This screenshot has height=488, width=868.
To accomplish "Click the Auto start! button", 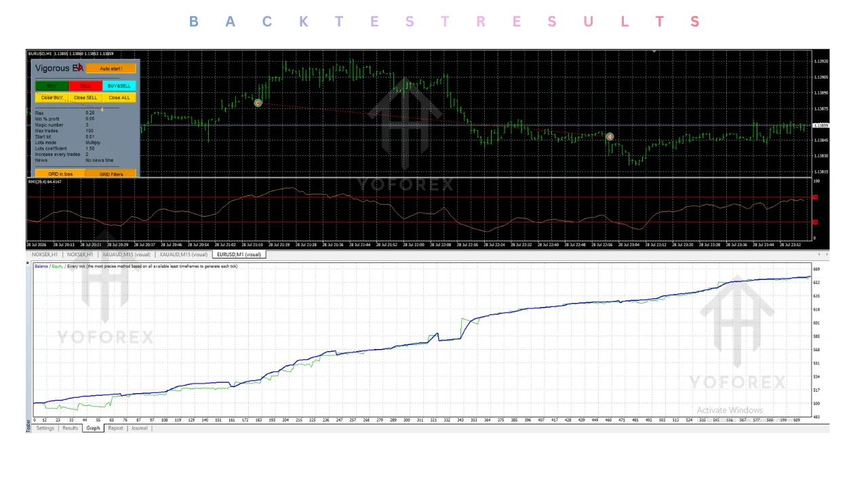I will (x=111, y=68).
